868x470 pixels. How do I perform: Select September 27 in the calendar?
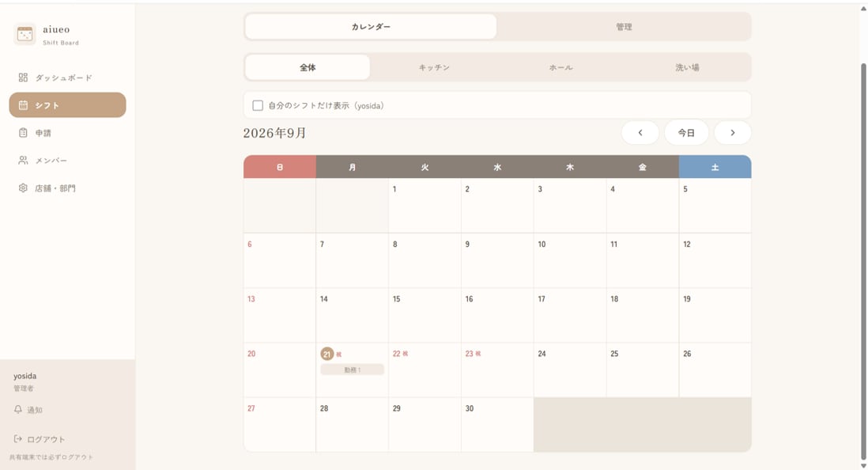[280, 424]
